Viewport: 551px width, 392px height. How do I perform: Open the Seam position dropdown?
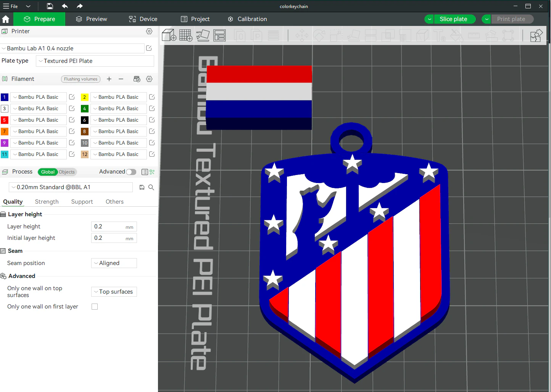click(114, 263)
